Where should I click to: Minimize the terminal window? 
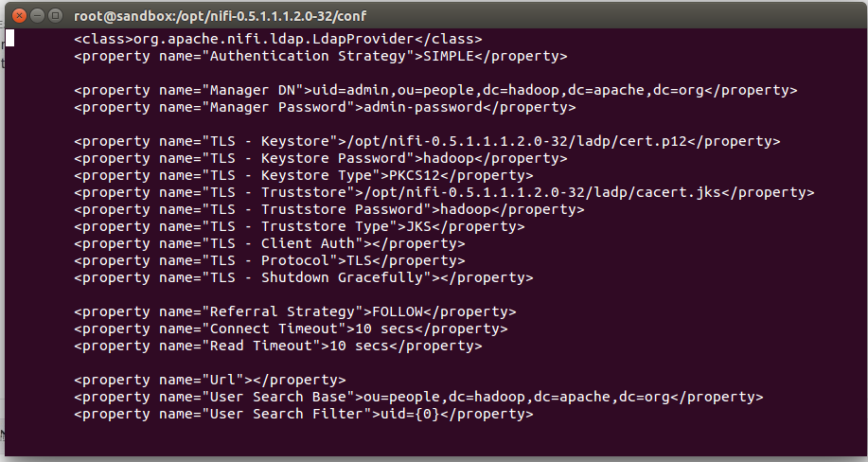click(x=35, y=15)
